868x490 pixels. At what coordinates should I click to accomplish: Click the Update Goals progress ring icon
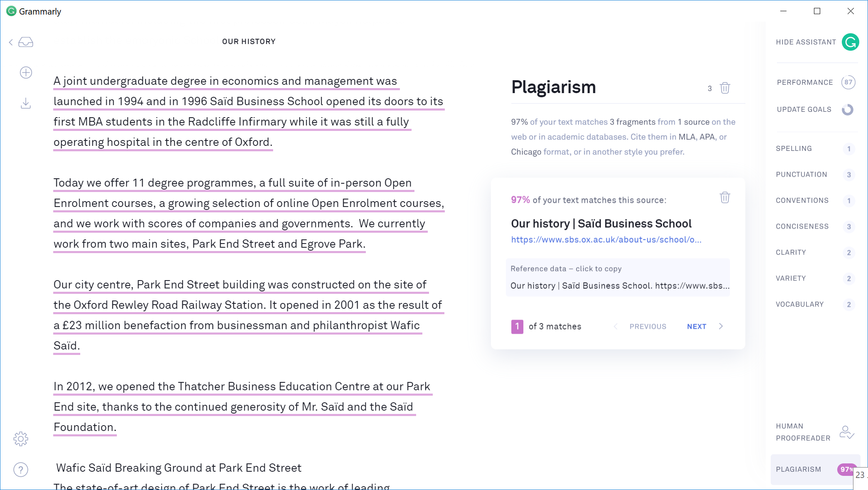pyautogui.click(x=847, y=109)
